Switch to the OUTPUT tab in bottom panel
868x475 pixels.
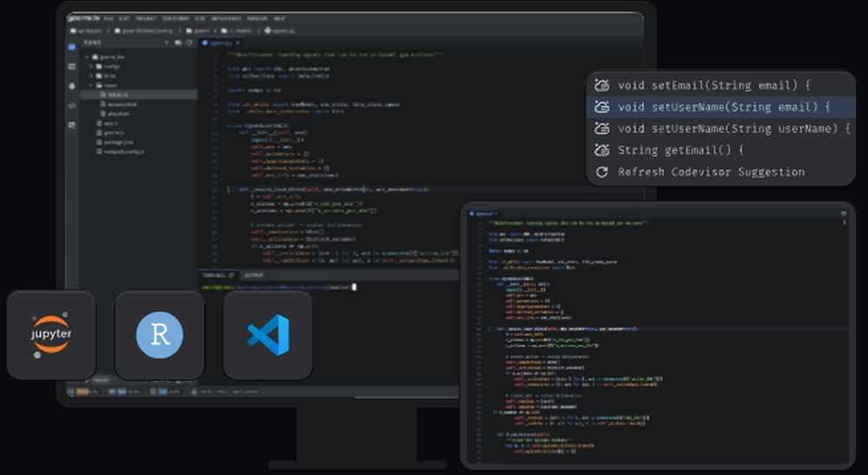(253, 275)
